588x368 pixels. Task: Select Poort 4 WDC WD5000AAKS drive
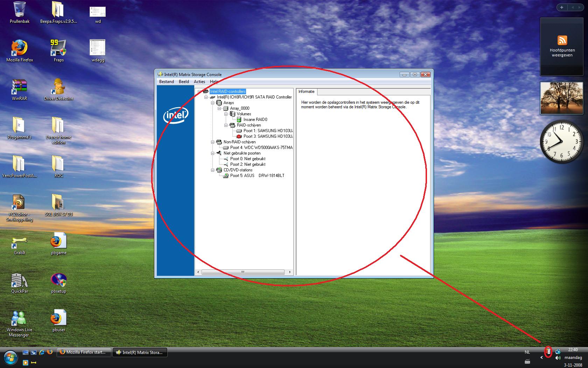point(261,148)
